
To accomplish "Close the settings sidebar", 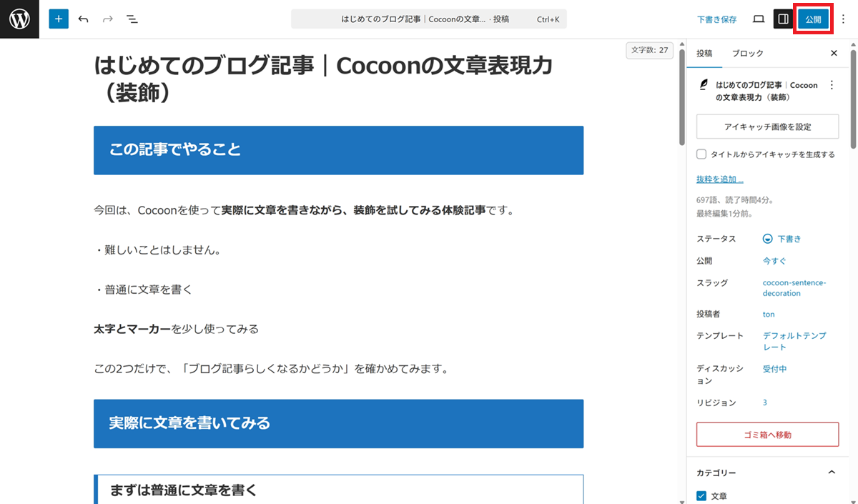I will 834,53.
